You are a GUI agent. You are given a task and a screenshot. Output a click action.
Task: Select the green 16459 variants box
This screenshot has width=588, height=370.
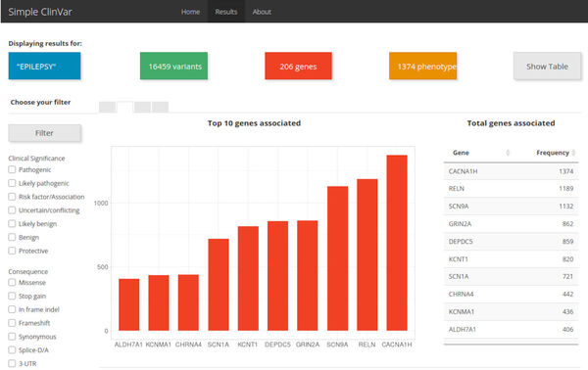(174, 66)
